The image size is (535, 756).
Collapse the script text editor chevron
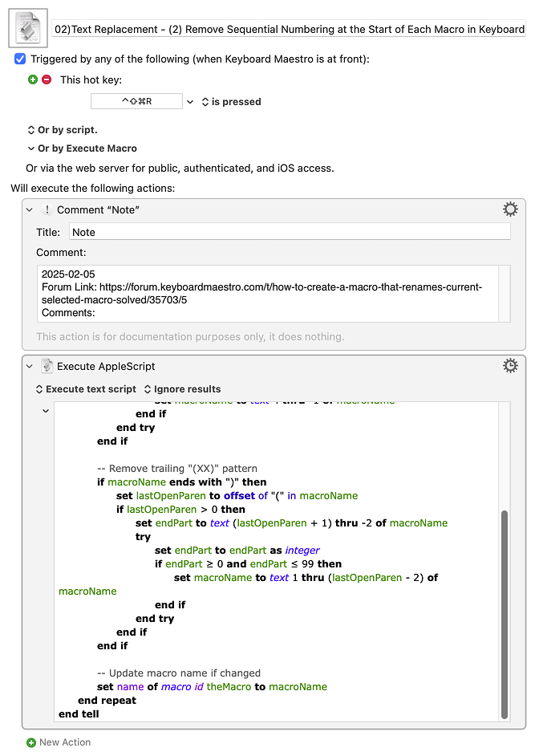coord(46,411)
